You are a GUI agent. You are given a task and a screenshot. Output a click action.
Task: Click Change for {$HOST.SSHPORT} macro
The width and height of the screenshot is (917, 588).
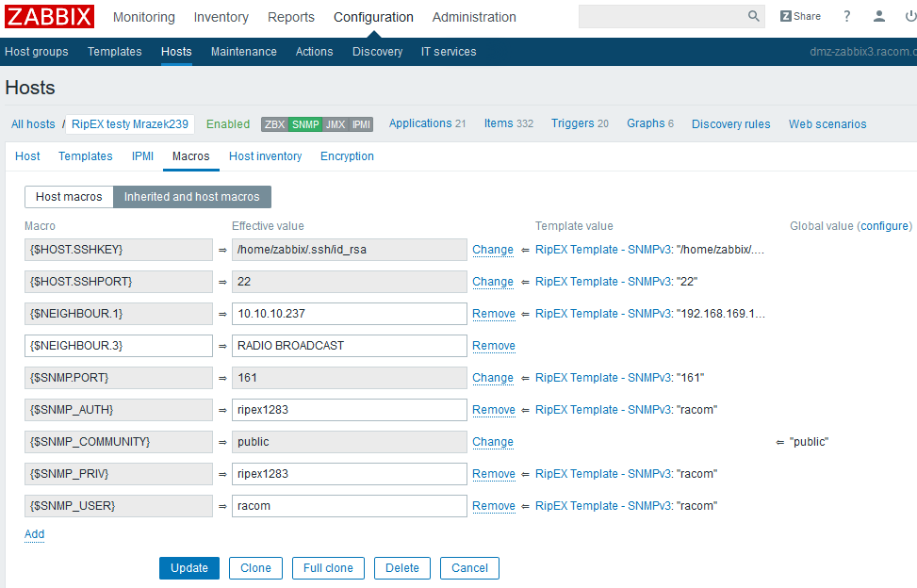pos(493,282)
